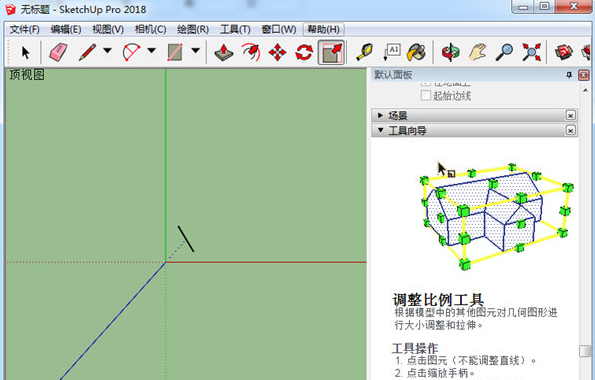Click the panel scroll up arrow
The height and width of the screenshot is (380, 595).
coord(585,90)
